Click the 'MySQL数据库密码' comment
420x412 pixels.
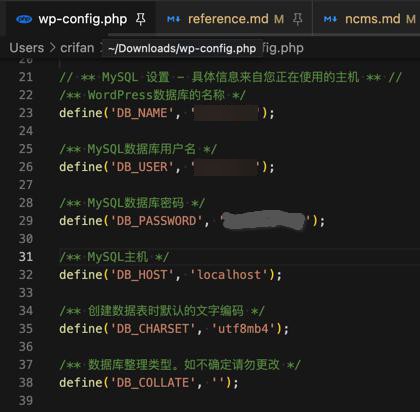[132, 203]
